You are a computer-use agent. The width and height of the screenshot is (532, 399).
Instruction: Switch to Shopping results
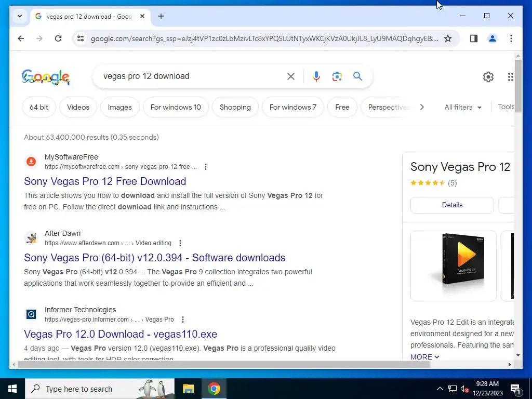(x=235, y=107)
